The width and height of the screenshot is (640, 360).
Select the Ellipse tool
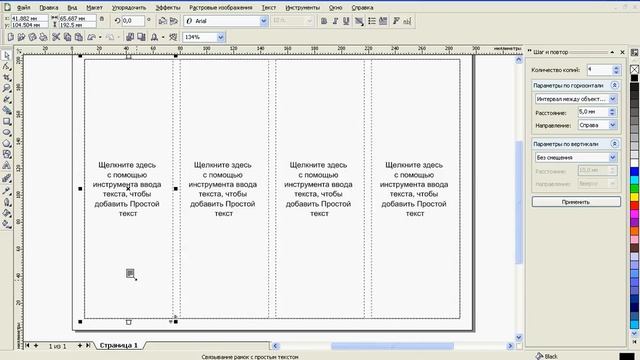click(x=7, y=132)
